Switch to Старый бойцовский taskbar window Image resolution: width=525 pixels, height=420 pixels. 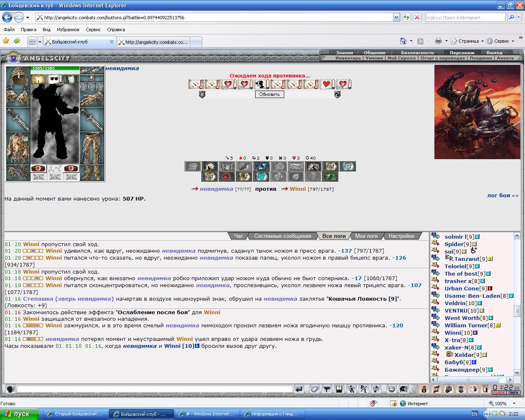(x=75, y=414)
